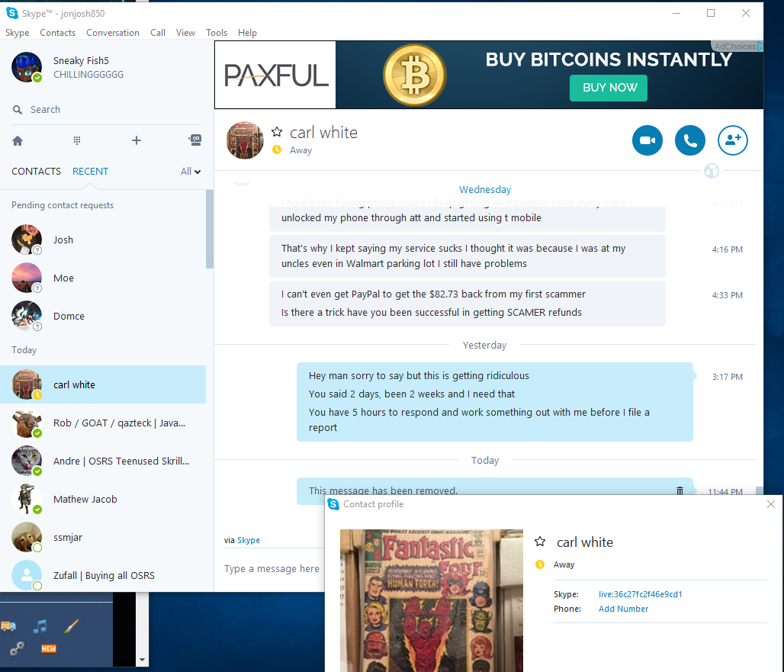Toggle the favorite star in Contact profile

(x=540, y=542)
